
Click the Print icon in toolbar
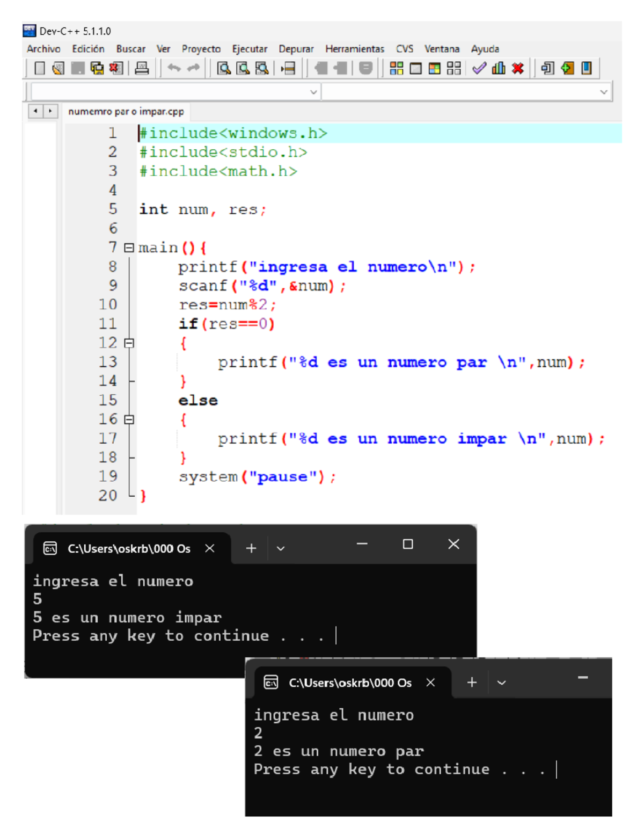pyautogui.click(x=142, y=68)
